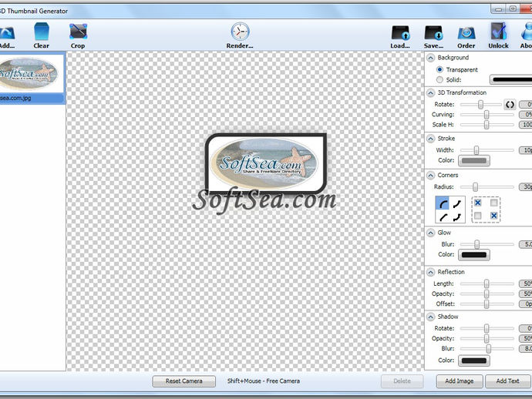Click the Glow Blur value field
The image size is (532, 399).
point(526,244)
